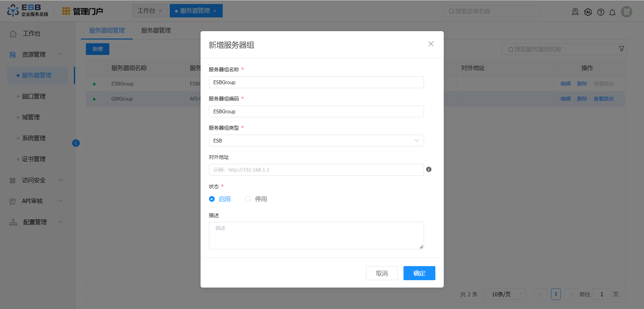Click the AI assistant icon in header
Viewport: 644px width, 309px height.
(588, 12)
